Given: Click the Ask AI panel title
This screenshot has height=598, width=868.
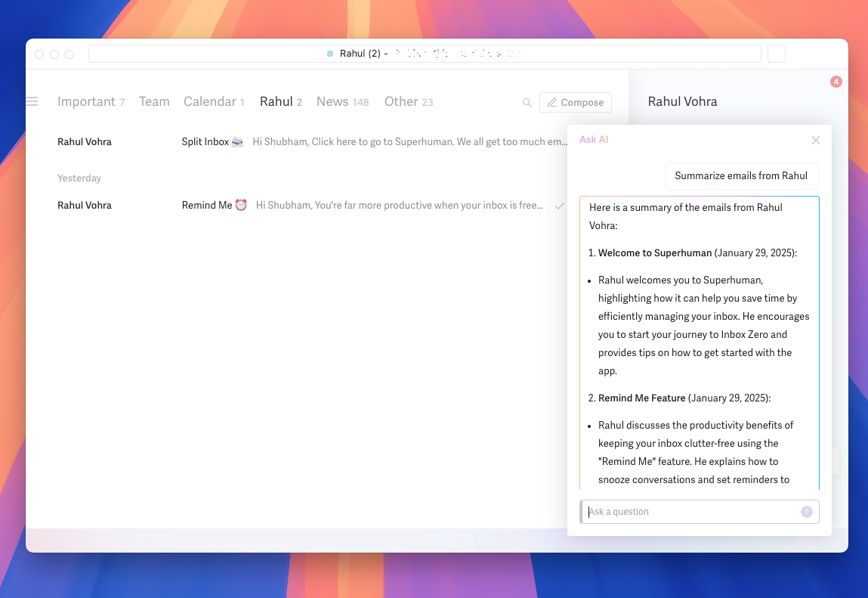Looking at the screenshot, I should click(x=594, y=140).
